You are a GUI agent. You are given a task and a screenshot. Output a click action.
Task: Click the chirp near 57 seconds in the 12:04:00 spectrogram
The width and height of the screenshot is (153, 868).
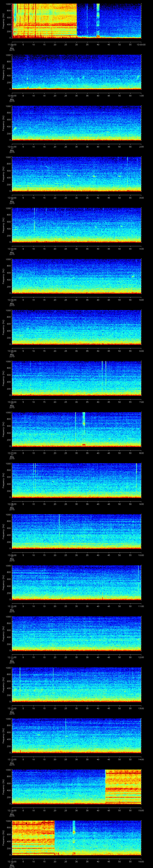click(133, 276)
